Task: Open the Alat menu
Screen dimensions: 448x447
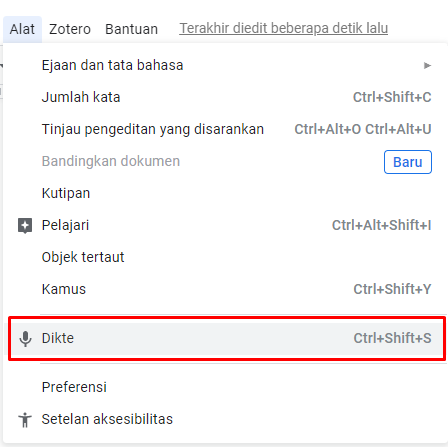Action: pos(22,29)
